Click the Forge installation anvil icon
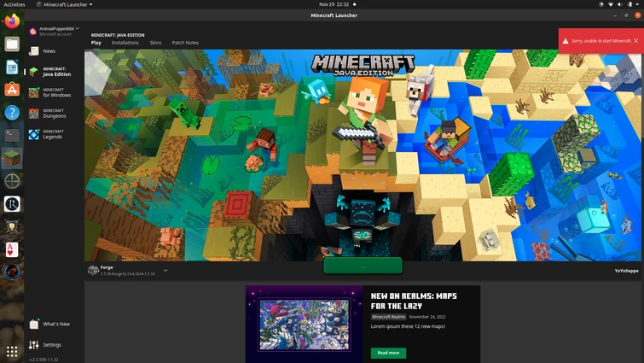 (x=93, y=270)
